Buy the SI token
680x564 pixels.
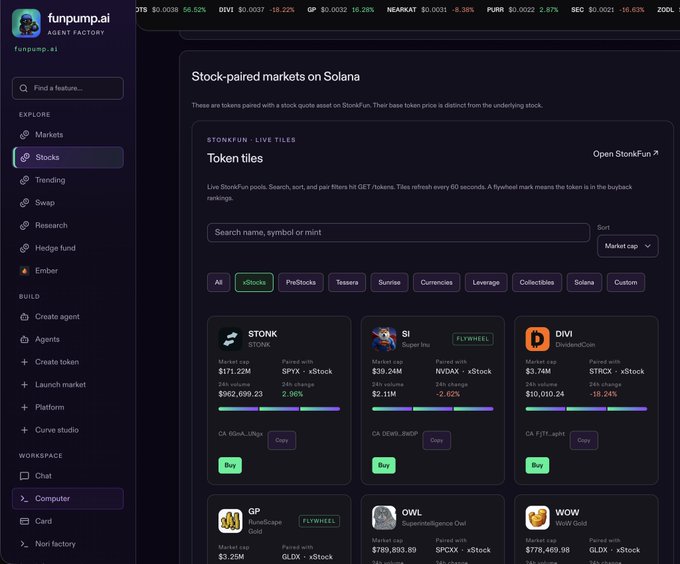(x=384, y=465)
